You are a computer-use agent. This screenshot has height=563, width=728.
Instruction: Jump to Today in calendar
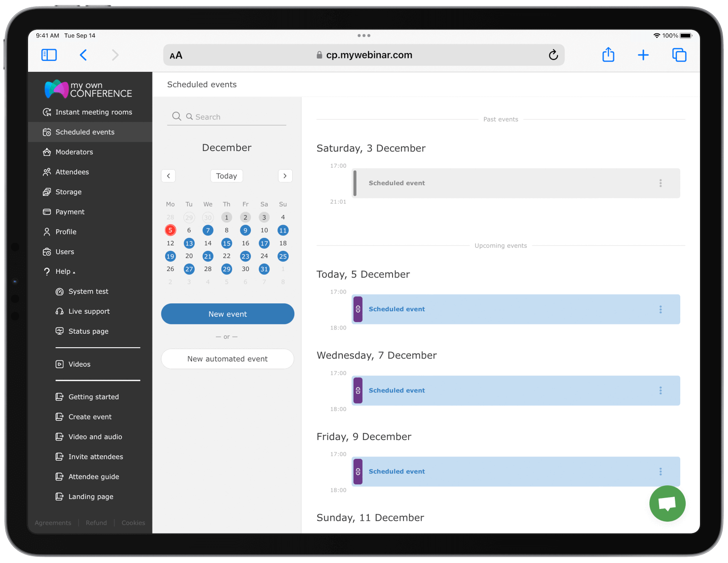click(226, 176)
